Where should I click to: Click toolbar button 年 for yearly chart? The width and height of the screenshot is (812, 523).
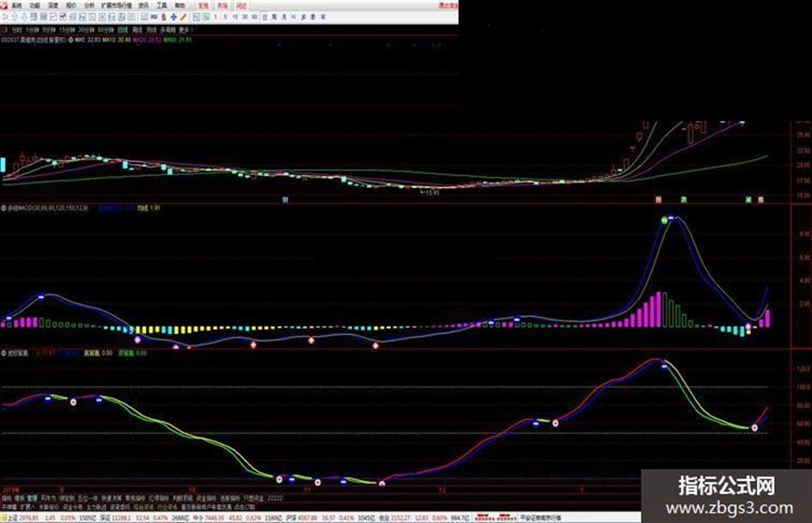pos(322,17)
